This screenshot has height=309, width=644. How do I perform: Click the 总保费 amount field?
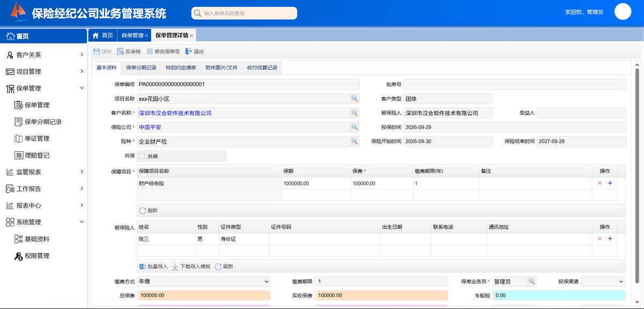[204, 295]
